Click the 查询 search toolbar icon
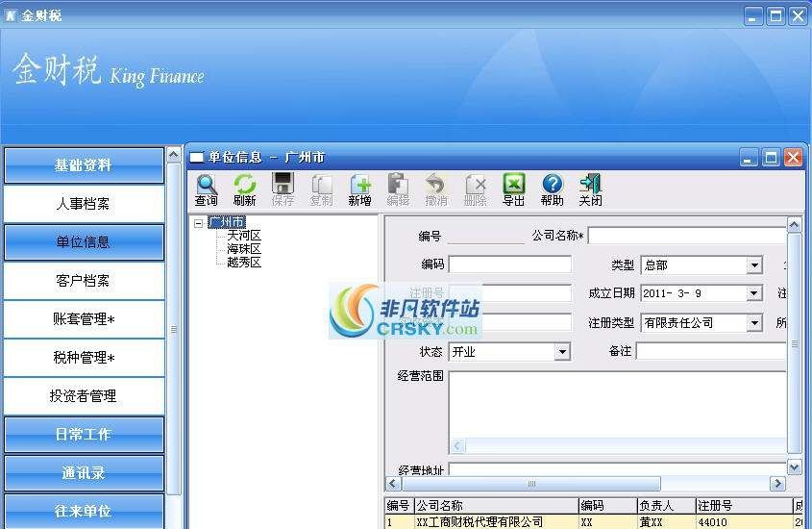This screenshot has width=812, height=529. pos(206,189)
